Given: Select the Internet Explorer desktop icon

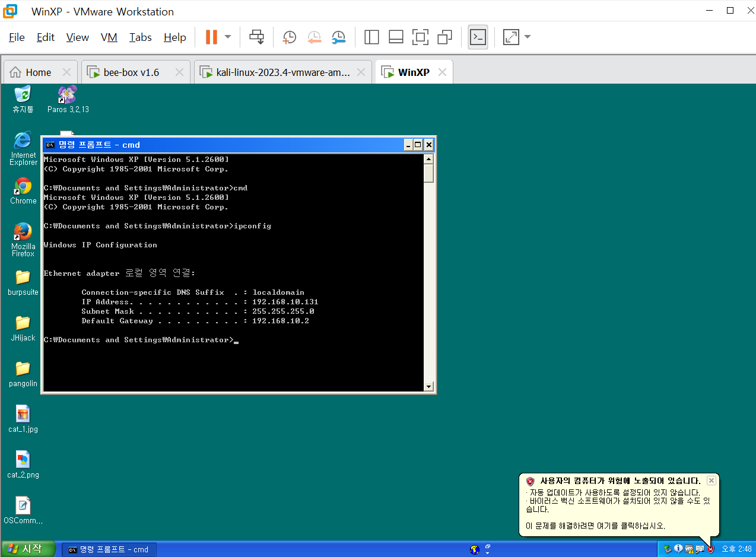Looking at the screenshot, I should tap(23, 148).
